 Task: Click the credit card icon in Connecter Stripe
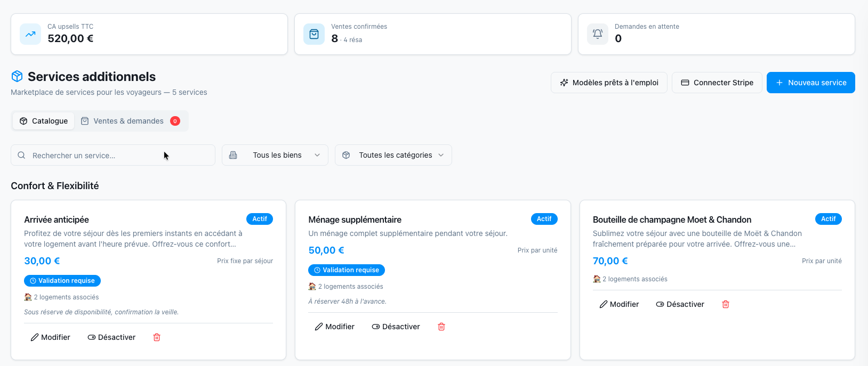tap(685, 83)
